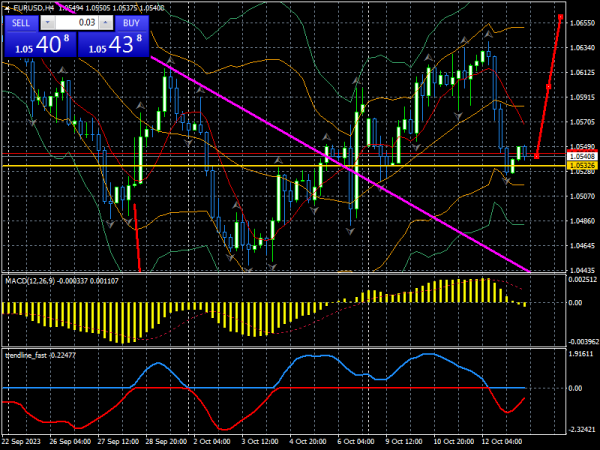
Task: Click the 12 Oct 04:00 time label
Action: point(504,441)
